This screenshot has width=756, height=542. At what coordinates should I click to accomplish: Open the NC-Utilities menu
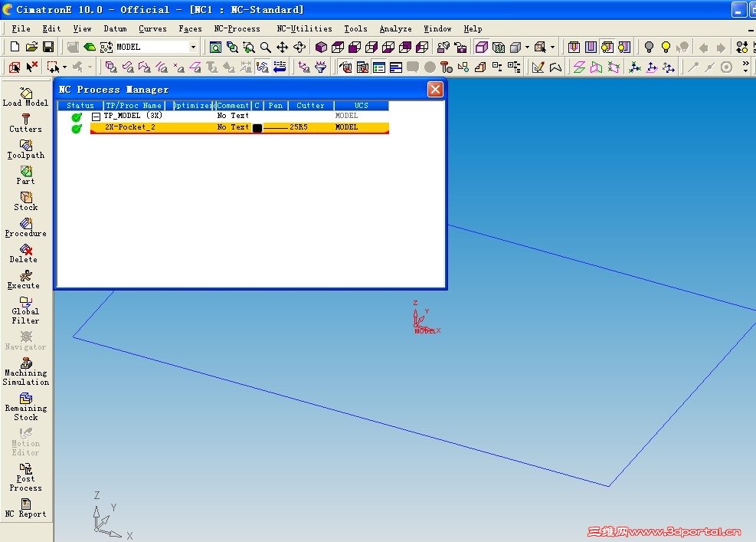(x=304, y=28)
